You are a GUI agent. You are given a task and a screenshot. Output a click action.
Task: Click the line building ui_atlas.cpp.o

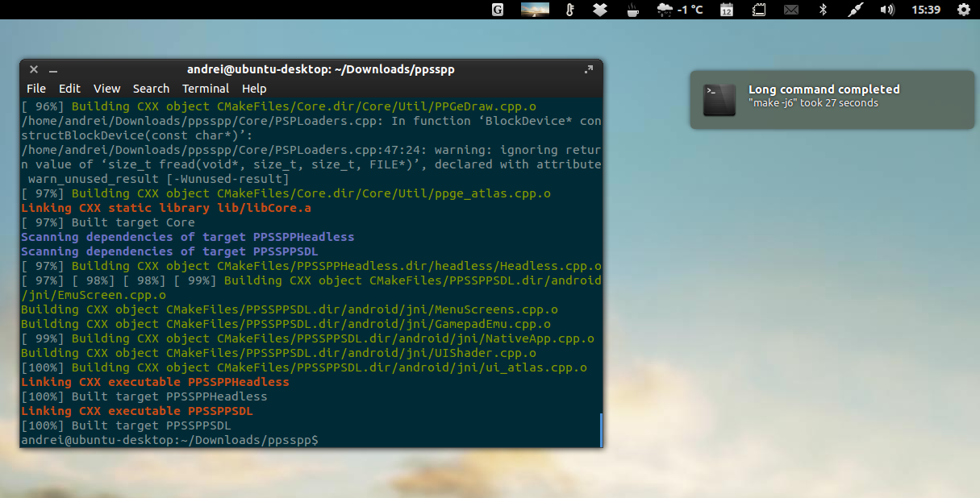tap(304, 367)
